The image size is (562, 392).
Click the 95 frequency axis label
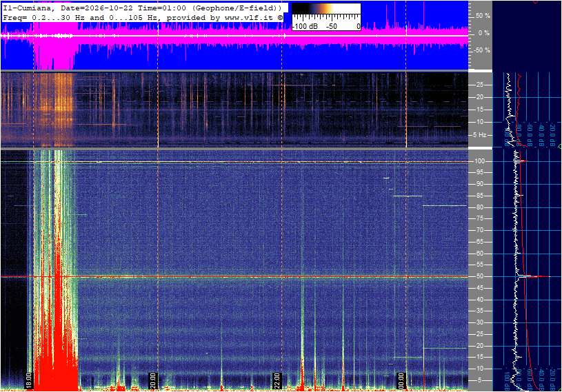click(479, 172)
